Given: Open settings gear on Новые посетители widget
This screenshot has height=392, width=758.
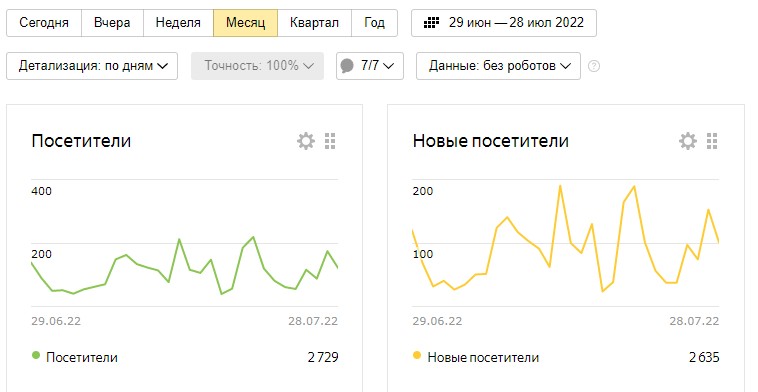Looking at the screenshot, I should tap(687, 141).
